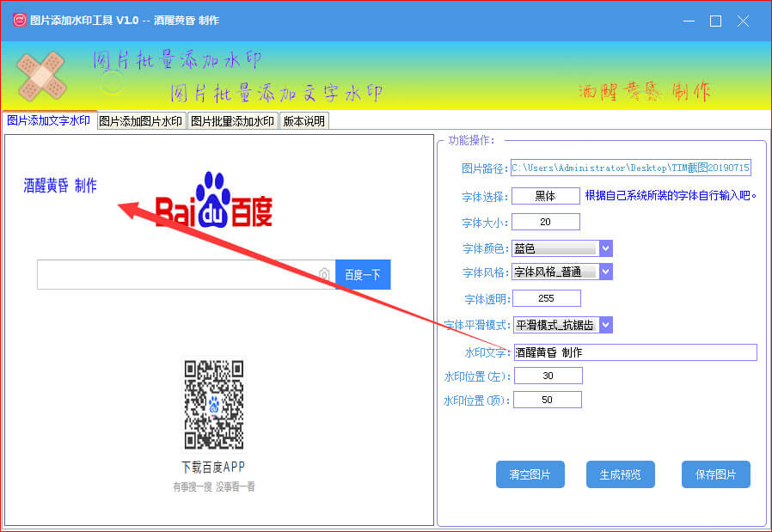Viewport: 772px width, 532px height.
Task: Click the 水印位置(左) field showing 30
Action: coord(548,376)
